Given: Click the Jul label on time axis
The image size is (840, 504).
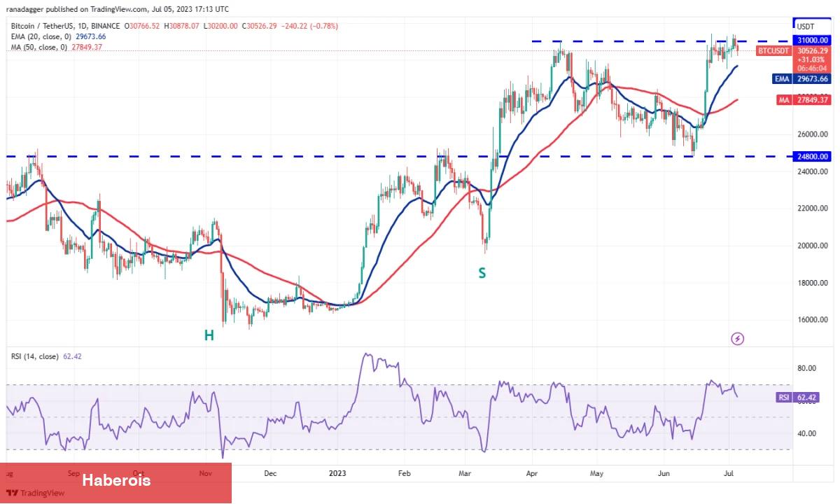Looking at the screenshot, I should (x=728, y=473).
